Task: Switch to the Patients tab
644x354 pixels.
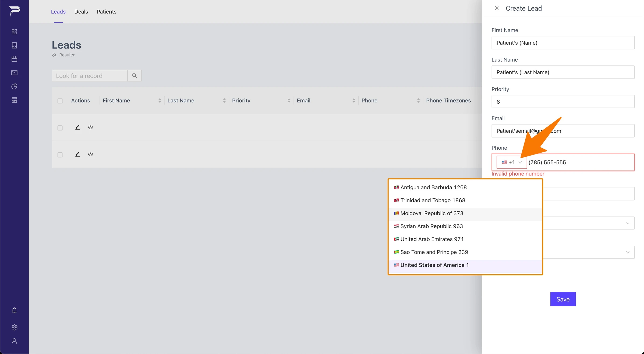Action: click(107, 12)
